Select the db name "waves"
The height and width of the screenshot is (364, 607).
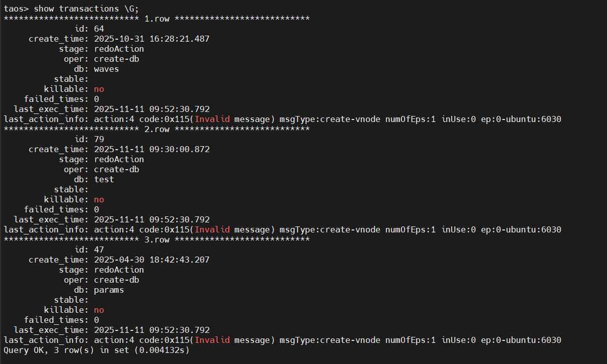(107, 69)
